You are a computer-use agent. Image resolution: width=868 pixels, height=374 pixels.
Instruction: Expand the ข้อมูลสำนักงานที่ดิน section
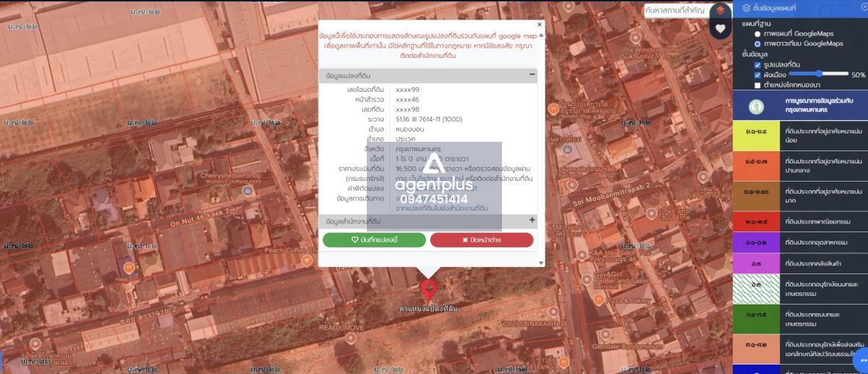(x=532, y=220)
